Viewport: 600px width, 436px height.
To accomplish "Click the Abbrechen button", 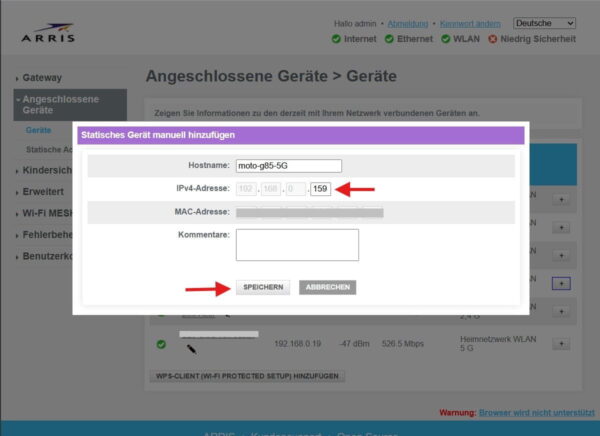I will coord(328,287).
